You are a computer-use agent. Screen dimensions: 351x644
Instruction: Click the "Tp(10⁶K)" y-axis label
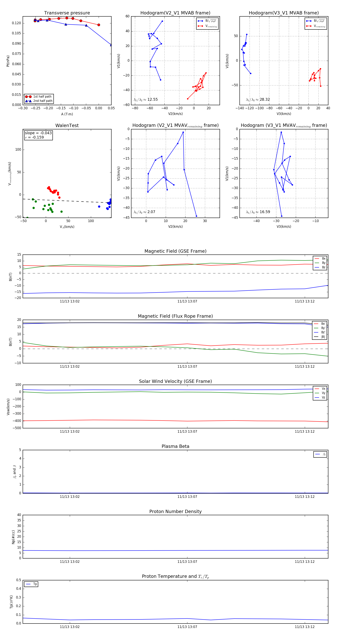click(11, 602)
